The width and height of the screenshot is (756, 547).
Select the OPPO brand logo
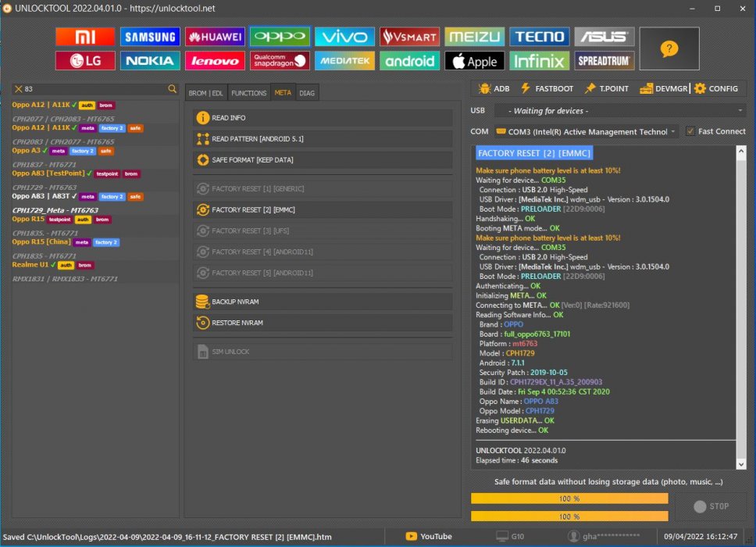(280, 37)
